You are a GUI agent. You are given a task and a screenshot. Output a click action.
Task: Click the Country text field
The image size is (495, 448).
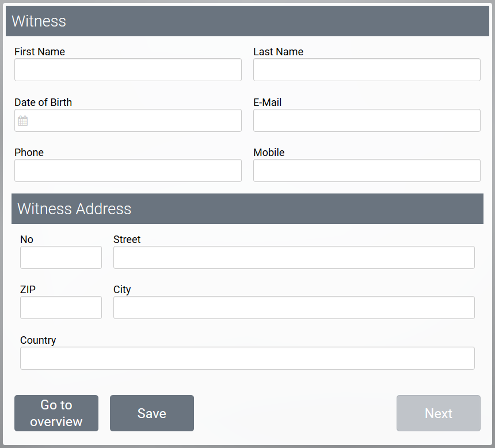click(x=247, y=358)
